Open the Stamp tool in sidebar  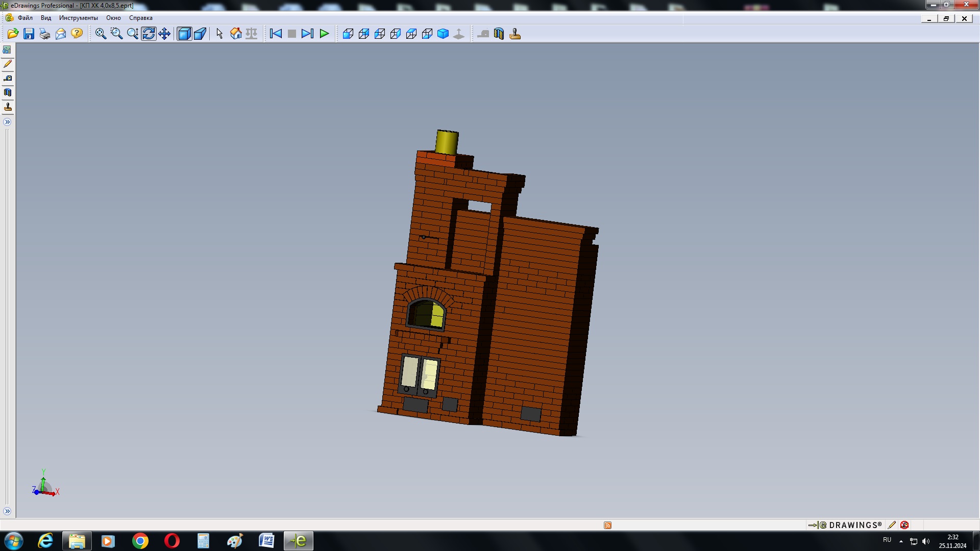pyautogui.click(x=8, y=107)
